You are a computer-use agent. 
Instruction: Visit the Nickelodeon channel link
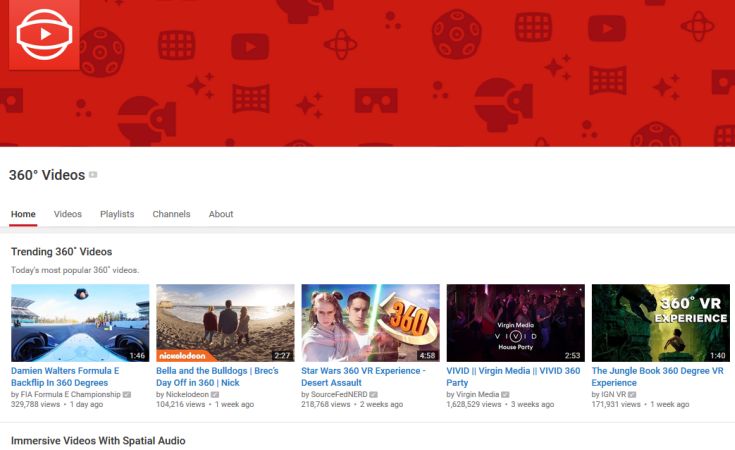click(x=187, y=395)
